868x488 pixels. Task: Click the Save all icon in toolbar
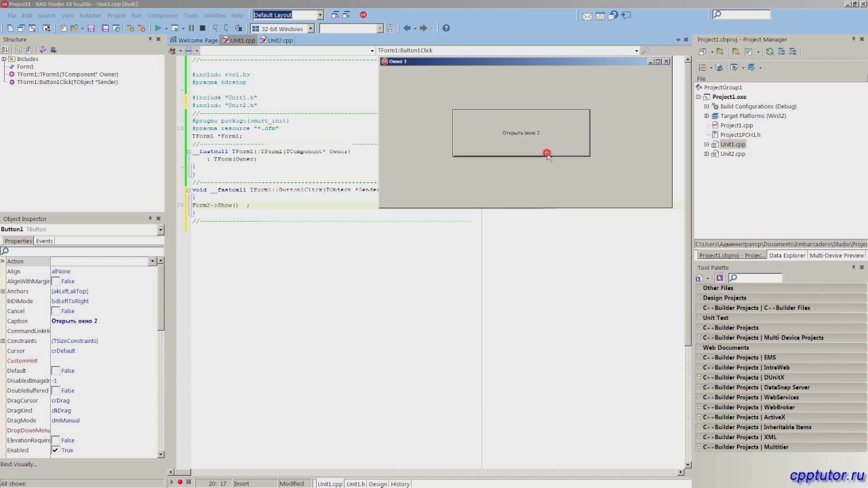105,28
